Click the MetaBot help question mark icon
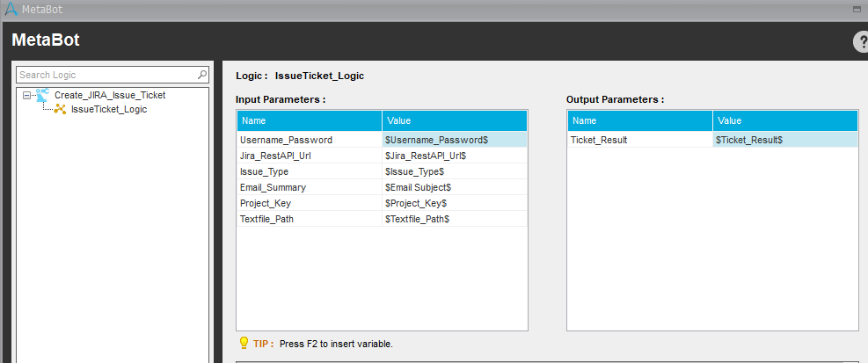868x363 pixels. (x=860, y=41)
